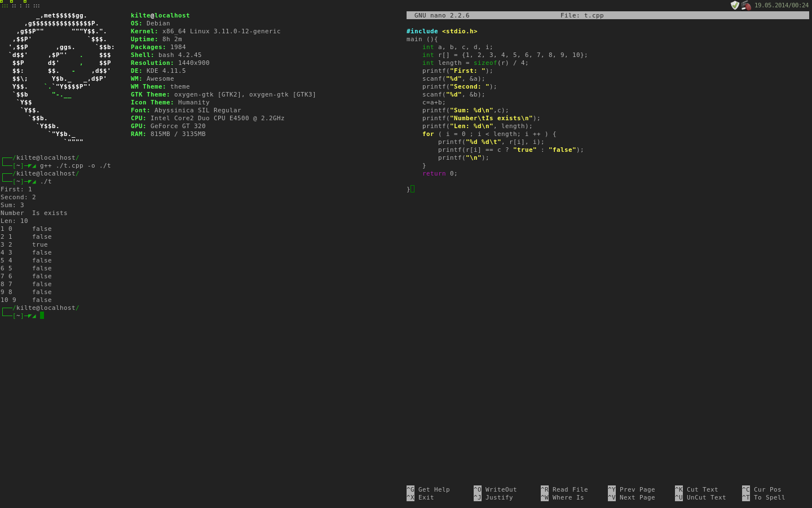Place cursor on the #include stdio.h line
Screen dimensions: 812x508
pyautogui.click(x=442, y=31)
